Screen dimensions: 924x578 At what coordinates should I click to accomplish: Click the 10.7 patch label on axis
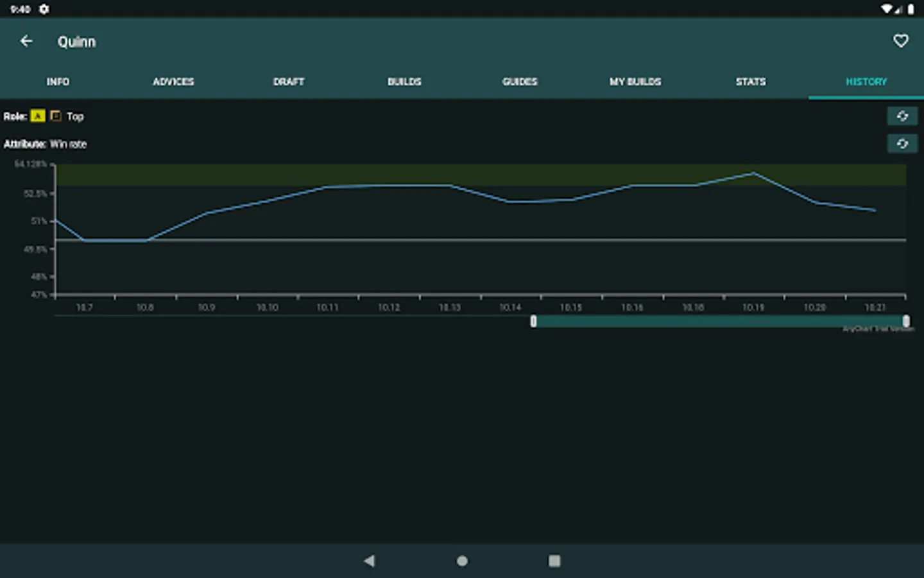pyautogui.click(x=84, y=308)
